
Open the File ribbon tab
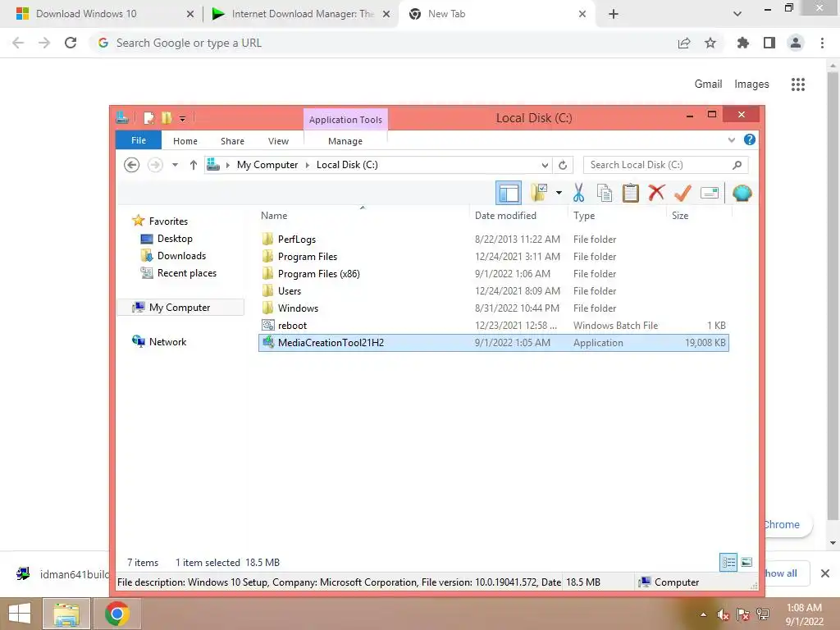pos(138,140)
